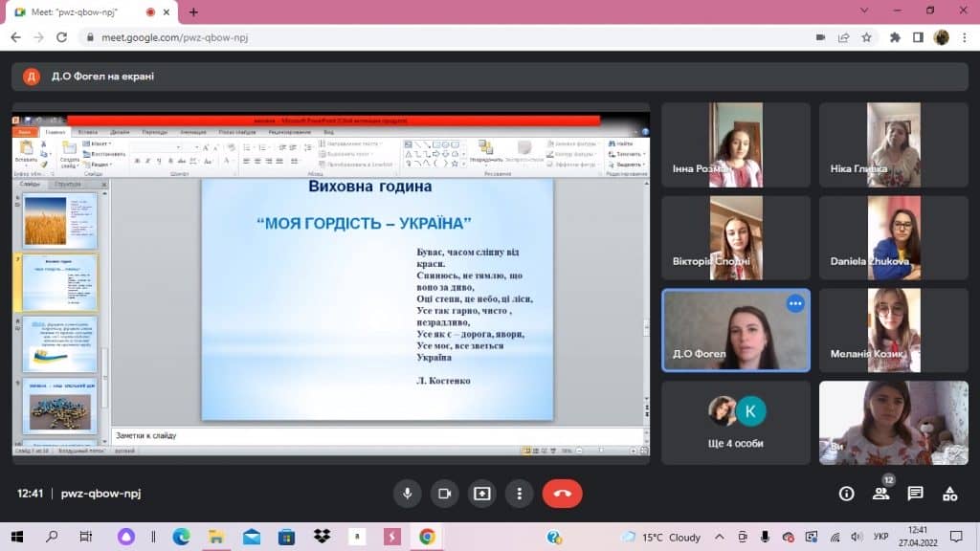The height and width of the screenshot is (551, 980).
Task: Mute the microphone in Meet
Action: [x=407, y=494]
